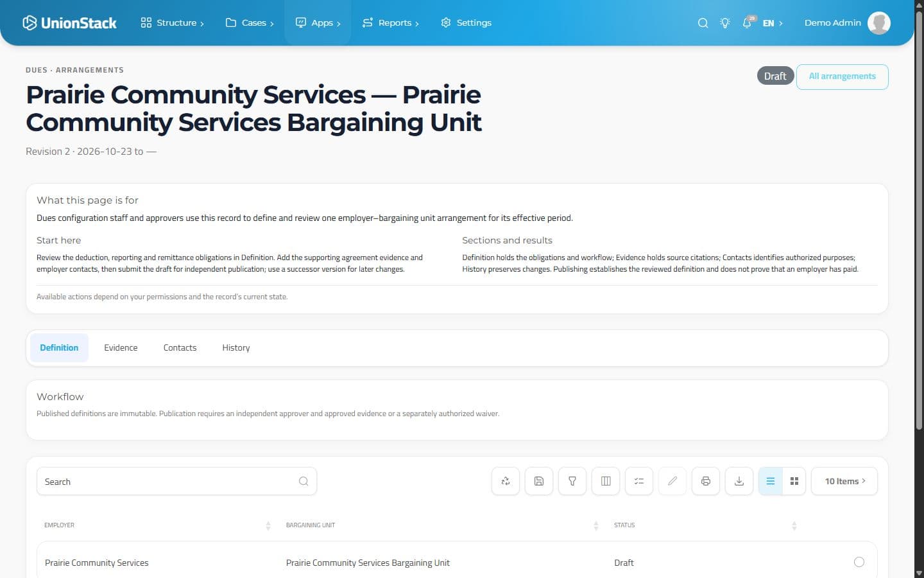This screenshot has width=924, height=578.
Task: Click the Demo Admin user name
Action: point(833,22)
